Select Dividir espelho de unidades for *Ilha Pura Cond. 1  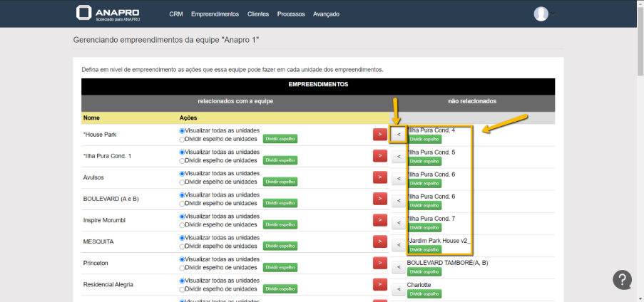182,160
